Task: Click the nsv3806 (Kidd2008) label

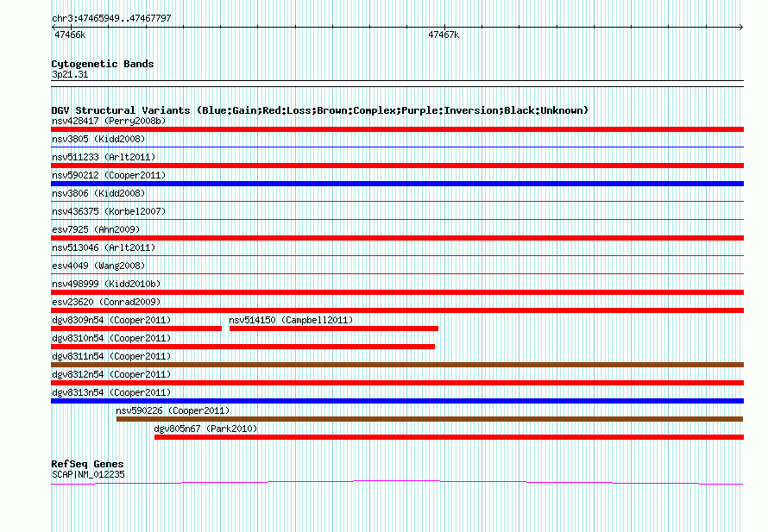Action: [x=98, y=193]
